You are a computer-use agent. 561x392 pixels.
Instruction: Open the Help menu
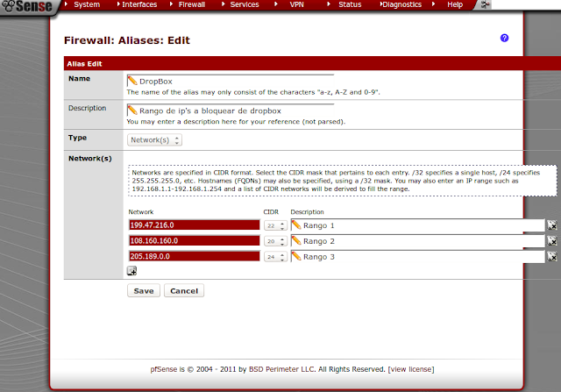click(454, 4)
